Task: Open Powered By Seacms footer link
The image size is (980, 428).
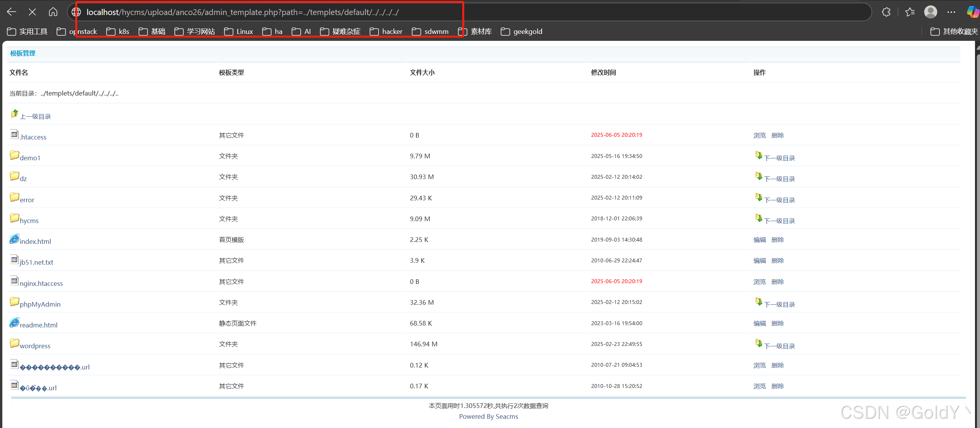Action: pyautogui.click(x=488, y=416)
